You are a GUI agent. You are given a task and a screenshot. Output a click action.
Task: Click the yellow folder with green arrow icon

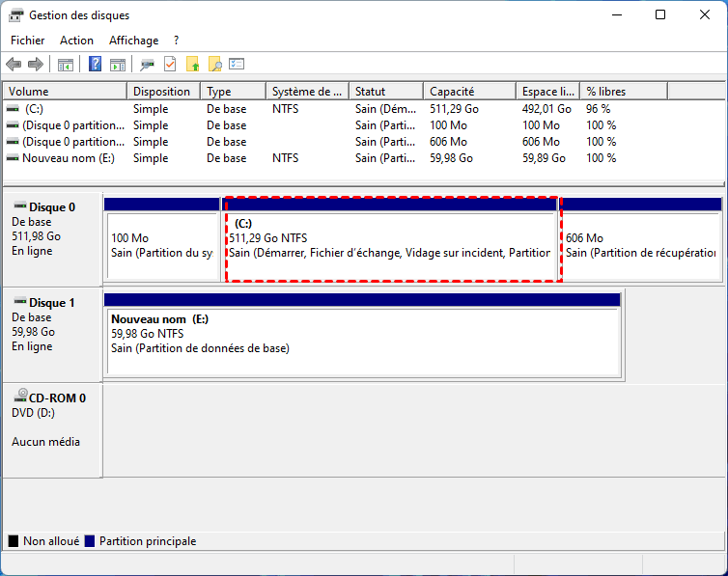[193, 65]
